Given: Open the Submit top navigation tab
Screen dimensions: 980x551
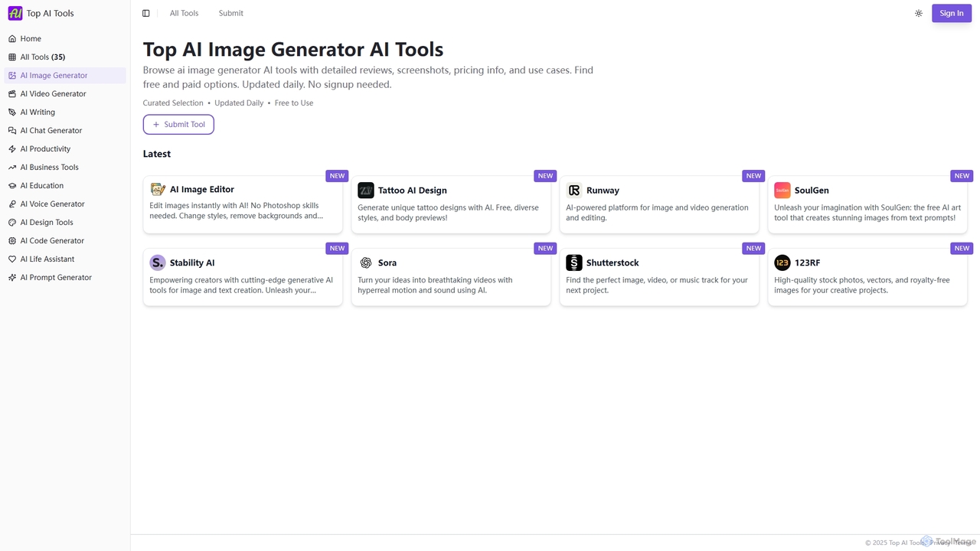Looking at the screenshot, I should point(230,13).
